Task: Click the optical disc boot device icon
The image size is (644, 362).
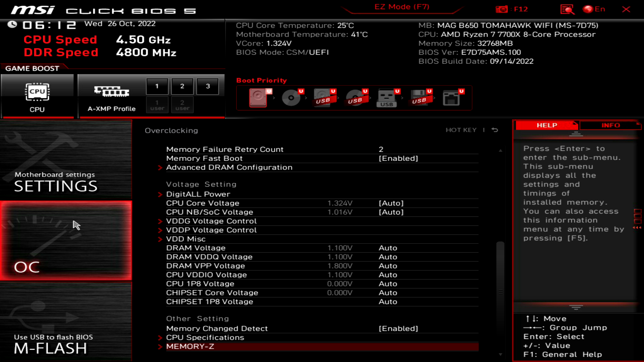Action: pos(291,98)
